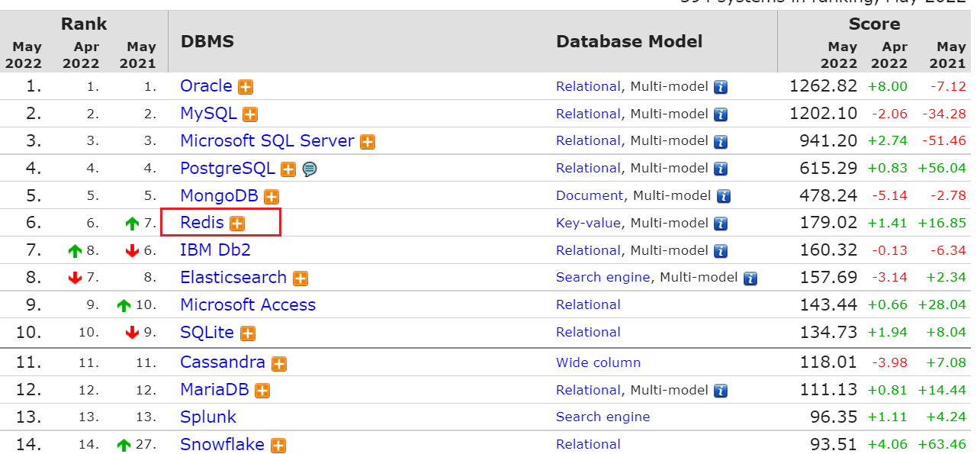Image resolution: width=980 pixels, height=454 pixels.
Task: Click PostgreSQL's yearly change +56.04
Action: click(942, 169)
